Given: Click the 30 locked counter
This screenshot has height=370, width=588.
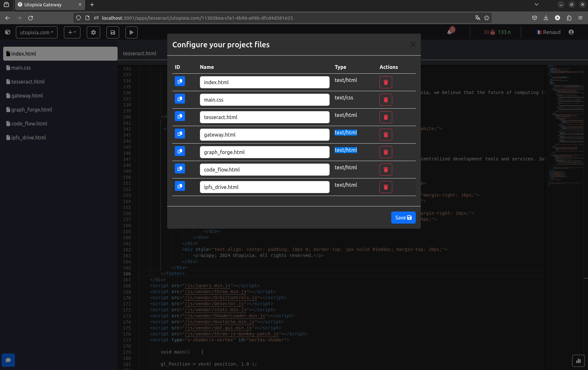Looking at the screenshot, I should click(x=489, y=32).
